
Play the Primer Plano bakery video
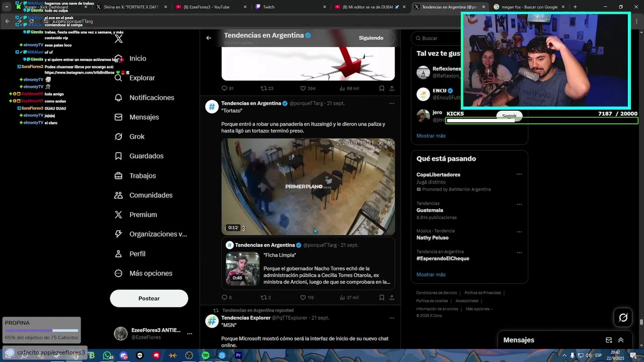coord(308,187)
